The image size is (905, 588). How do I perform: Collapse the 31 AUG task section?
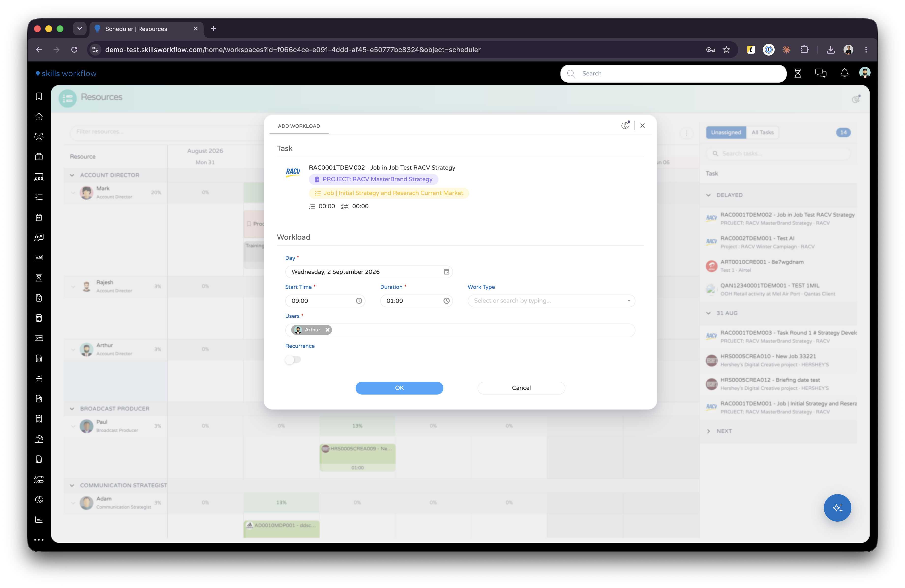(x=708, y=313)
